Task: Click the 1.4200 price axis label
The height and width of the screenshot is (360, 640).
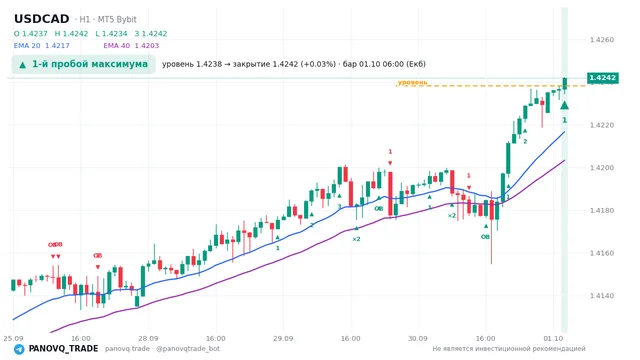Action: point(602,168)
